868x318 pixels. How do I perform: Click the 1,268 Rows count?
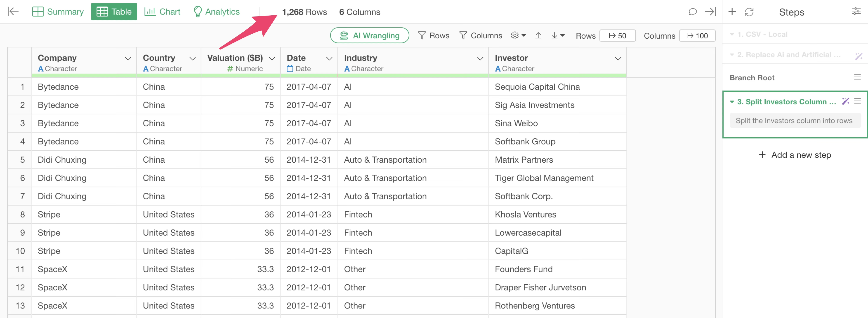[304, 12]
